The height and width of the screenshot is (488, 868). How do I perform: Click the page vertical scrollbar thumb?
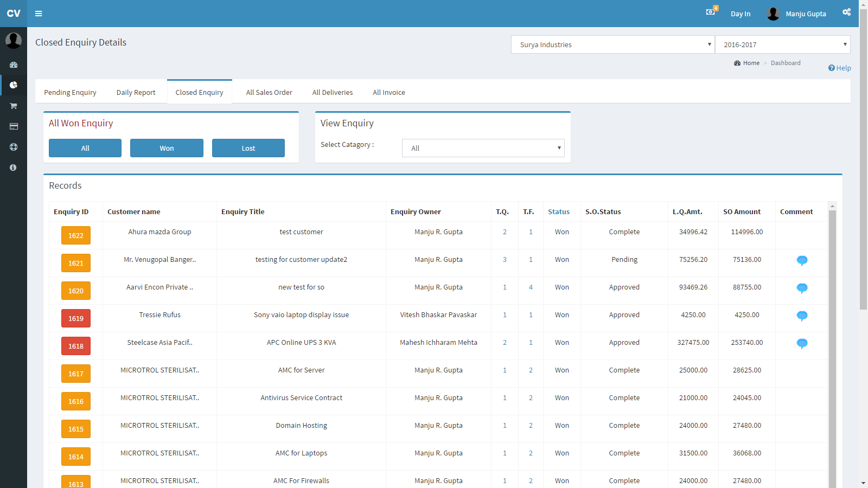pyautogui.click(x=863, y=160)
